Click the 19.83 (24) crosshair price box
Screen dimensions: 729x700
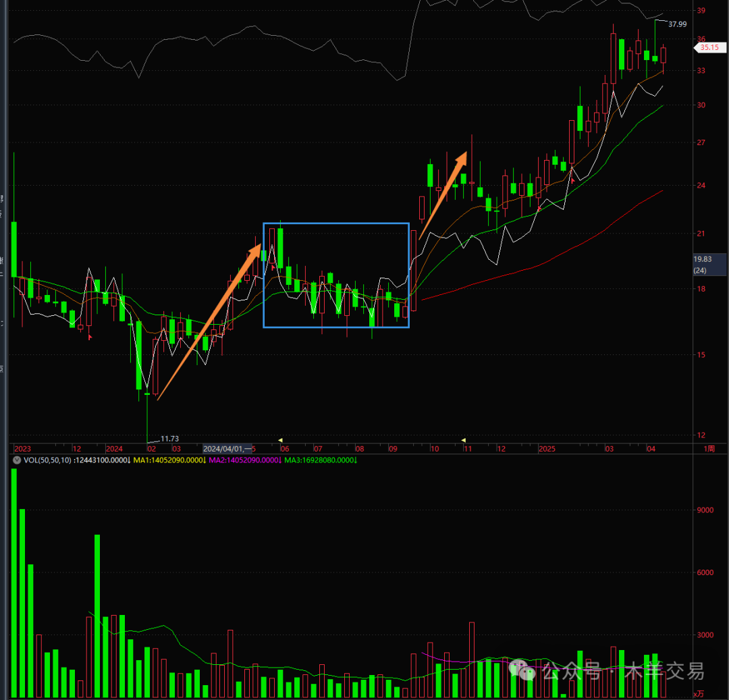pyautogui.click(x=709, y=265)
